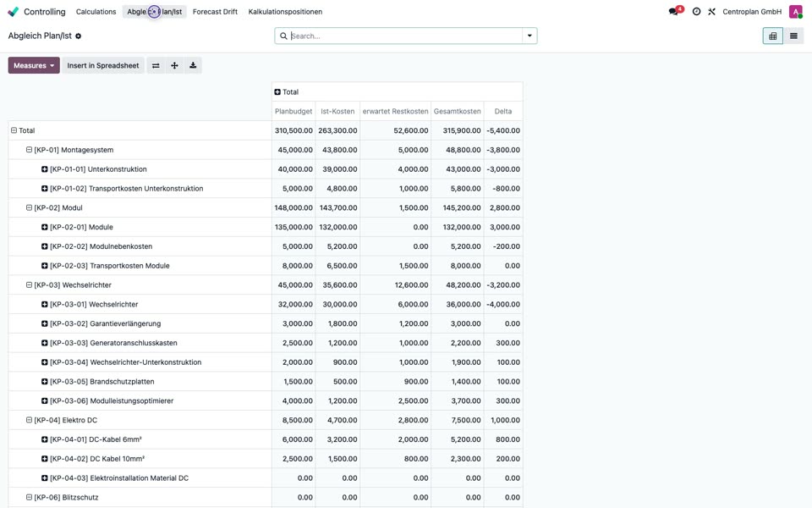The width and height of the screenshot is (812, 508).
Task: Open the search options dropdown arrow
Action: coord(529,36)
